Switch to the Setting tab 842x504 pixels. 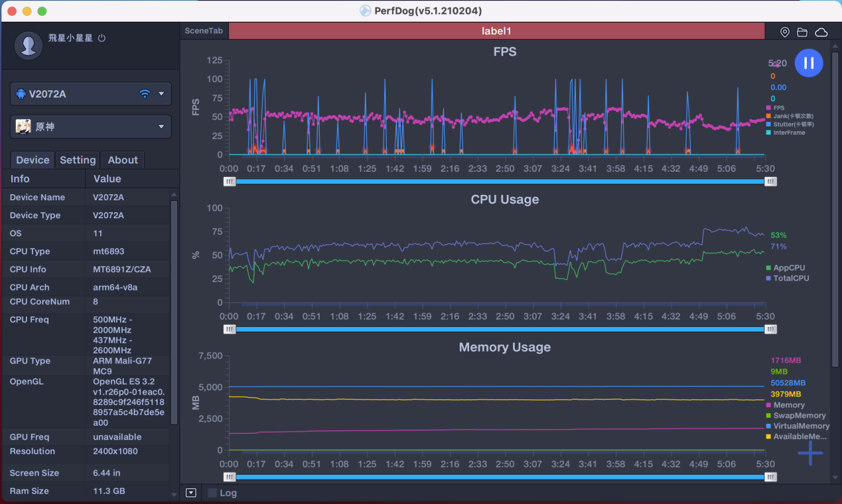click(78, 160)
